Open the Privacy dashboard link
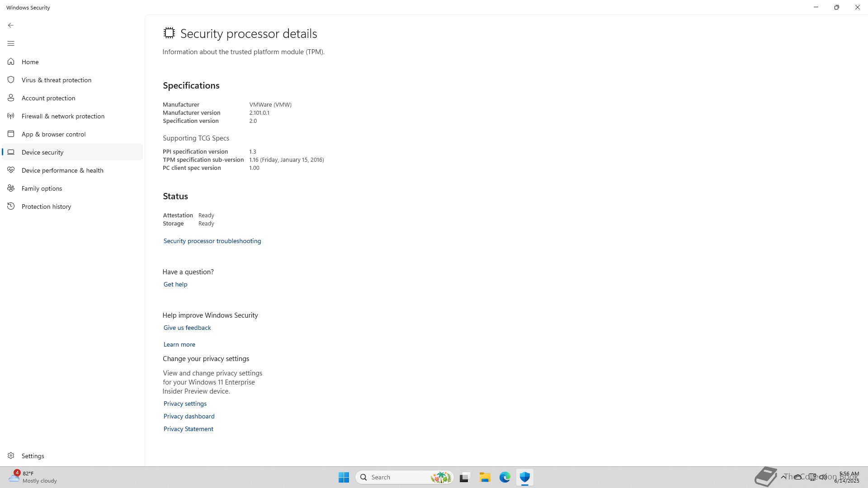 (189, 416)
